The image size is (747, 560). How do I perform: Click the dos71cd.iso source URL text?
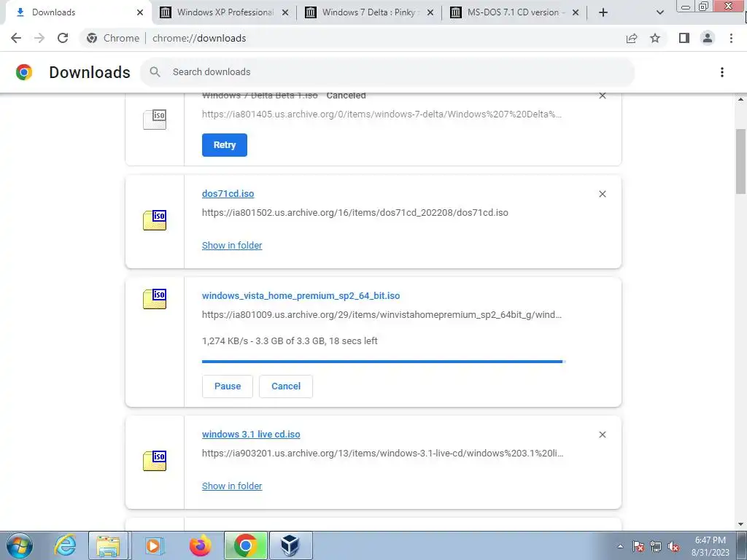tap(355, 212)
